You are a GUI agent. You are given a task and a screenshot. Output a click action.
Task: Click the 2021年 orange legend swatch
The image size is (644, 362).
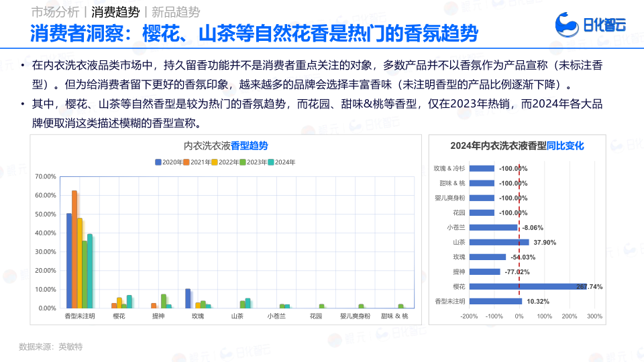pyautogui.click(x=186, y=162)
